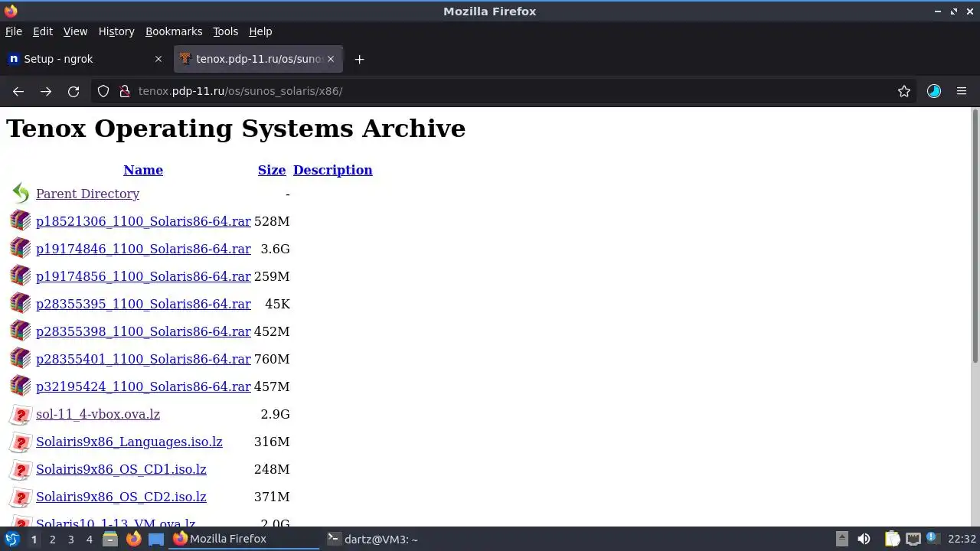Switch to the Setup - ngrok tab
The height and width of the screenshot is (551, 980).
tap(86, 59)
